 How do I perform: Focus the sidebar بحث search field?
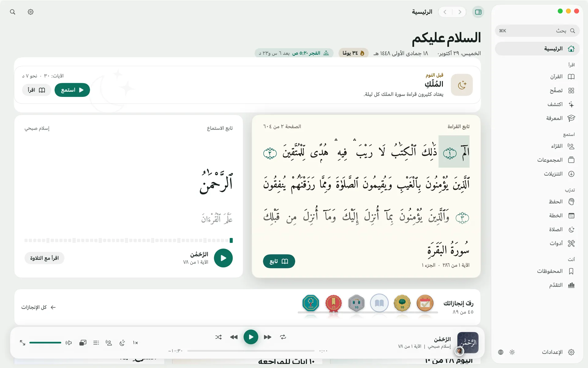pos(537,31)
